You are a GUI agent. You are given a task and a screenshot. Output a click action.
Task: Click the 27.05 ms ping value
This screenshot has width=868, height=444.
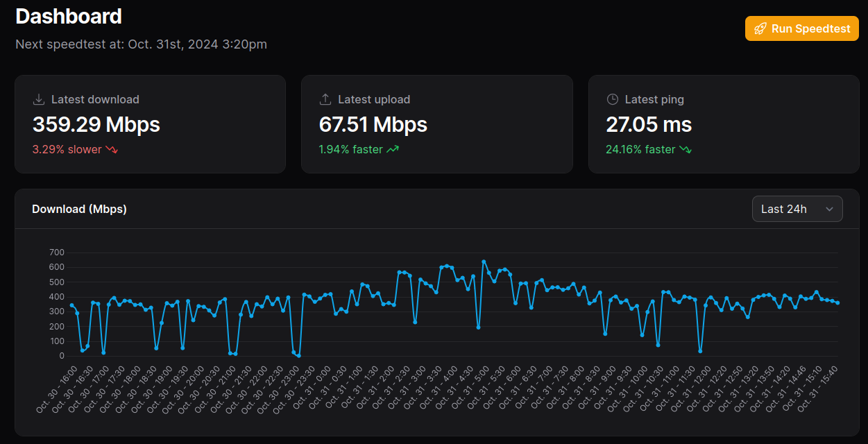(x=649, y=125)
